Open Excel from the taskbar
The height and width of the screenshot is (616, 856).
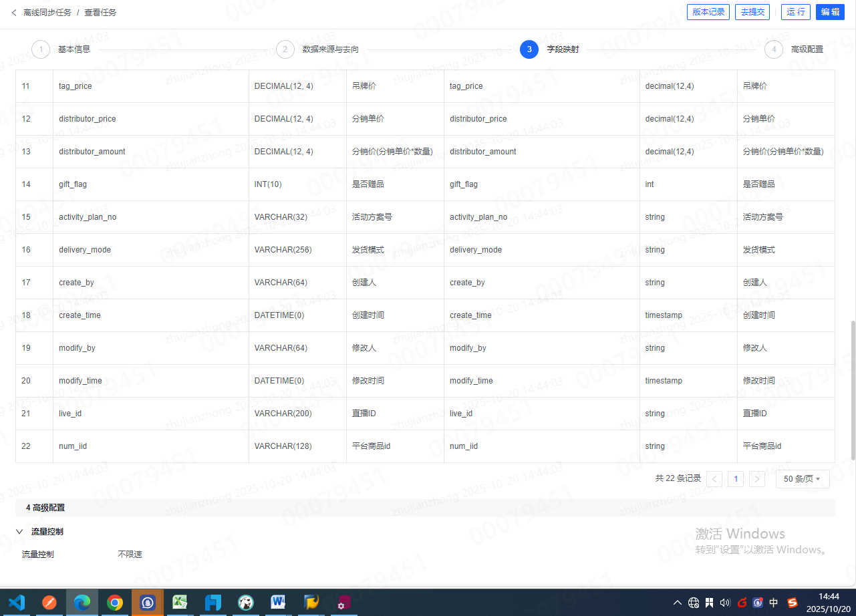[x=180, y=603]
